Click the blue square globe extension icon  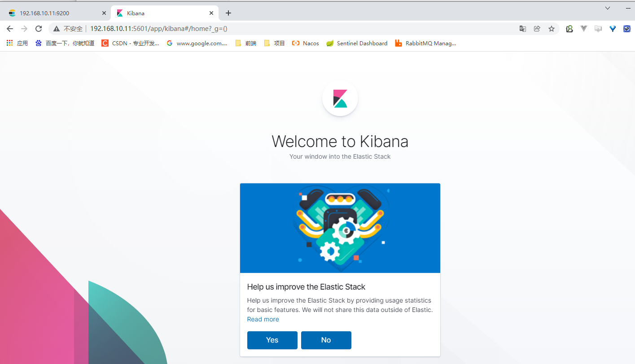tap(627, 29)
